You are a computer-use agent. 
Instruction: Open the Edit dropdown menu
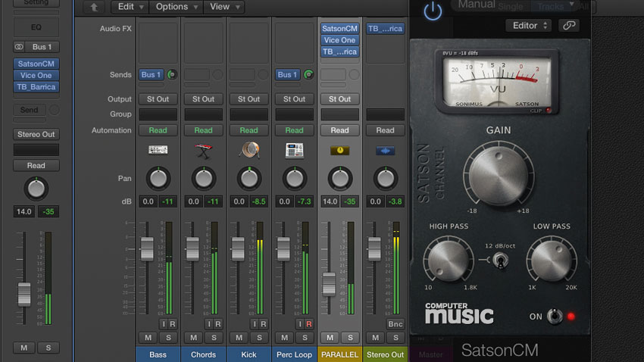[x=130, y=7]
